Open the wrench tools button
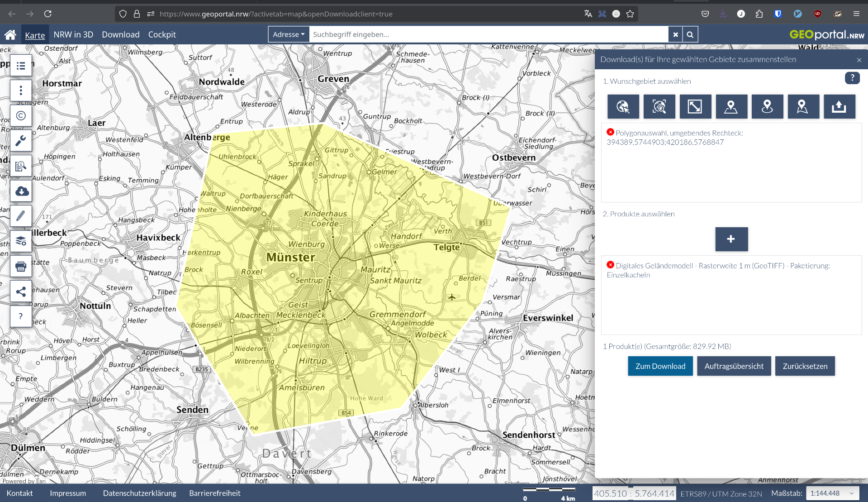The width and height of the screenshot is (868, 502). click(x=21, y=141)
